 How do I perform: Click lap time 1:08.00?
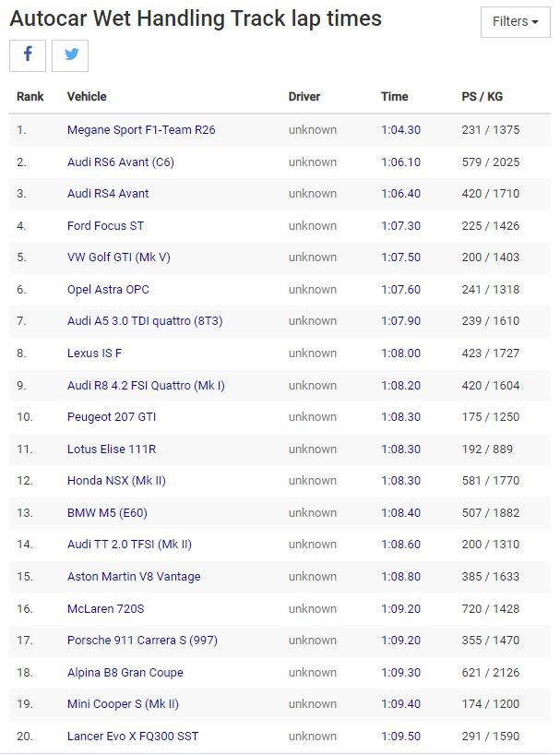[400, 354]
